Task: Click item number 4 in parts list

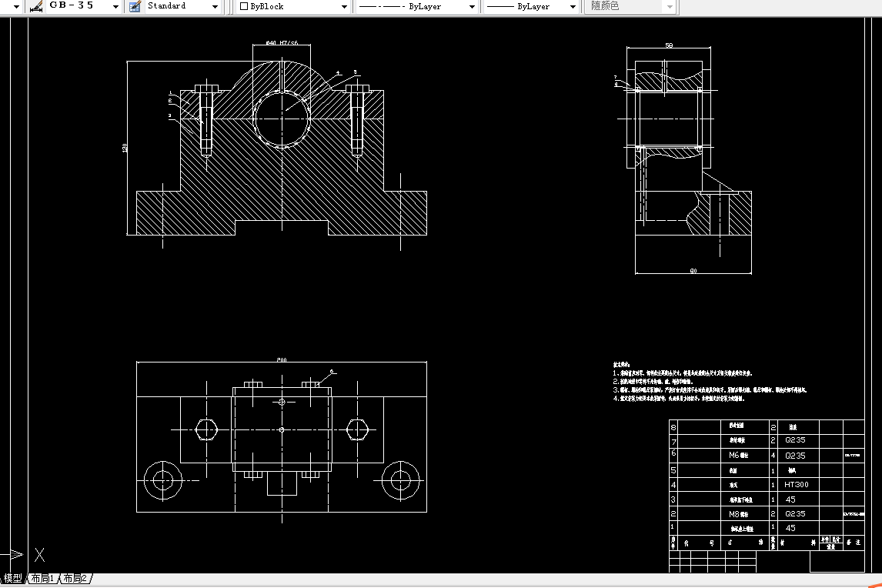Action: 673,484
